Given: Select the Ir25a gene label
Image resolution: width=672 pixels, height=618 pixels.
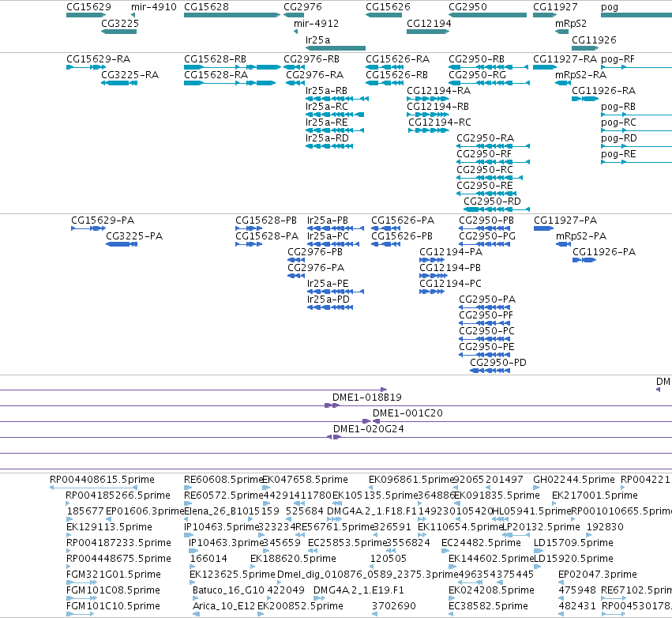Looking at the screenshot, I should click(x=318, y=40).
